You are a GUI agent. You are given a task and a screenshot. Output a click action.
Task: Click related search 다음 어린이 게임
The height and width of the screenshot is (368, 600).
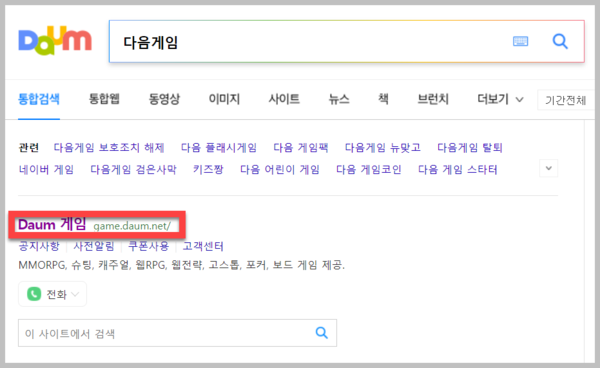click(x=280, y=169)
